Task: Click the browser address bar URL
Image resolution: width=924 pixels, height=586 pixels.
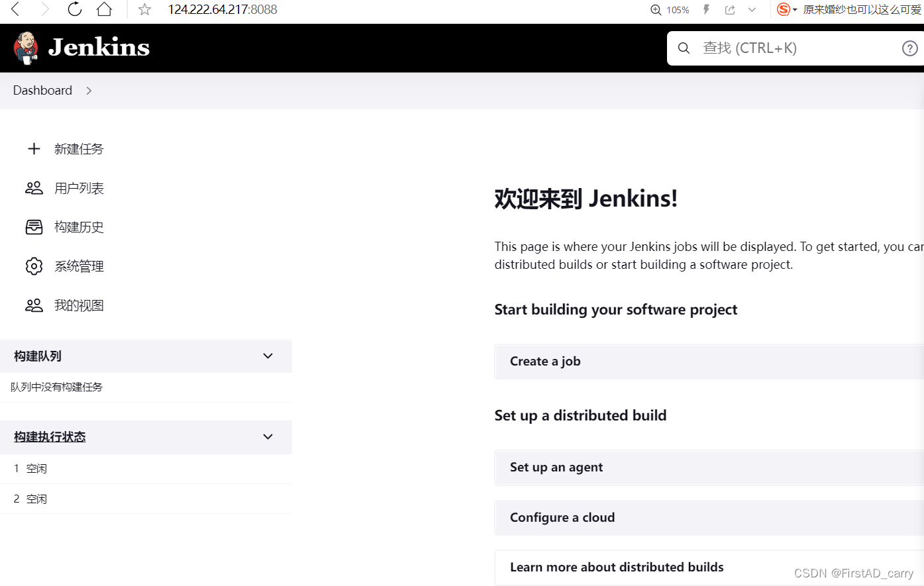Action: 223,9
